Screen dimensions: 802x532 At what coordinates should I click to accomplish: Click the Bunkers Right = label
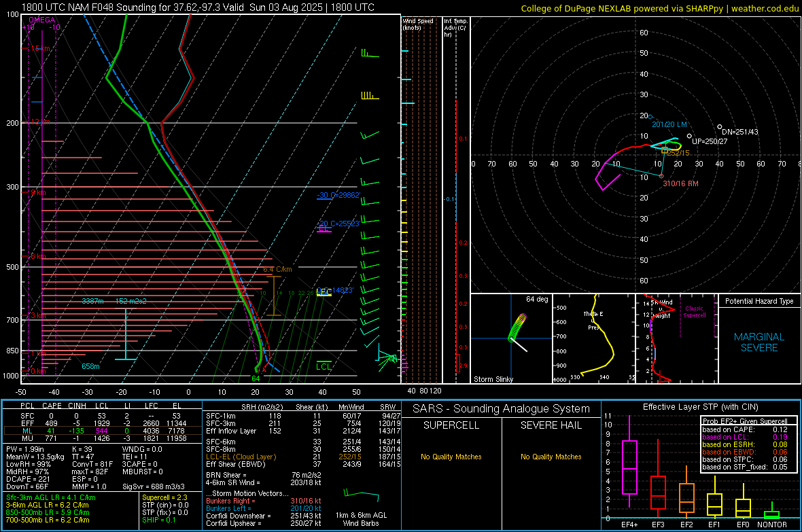[230, 501]
